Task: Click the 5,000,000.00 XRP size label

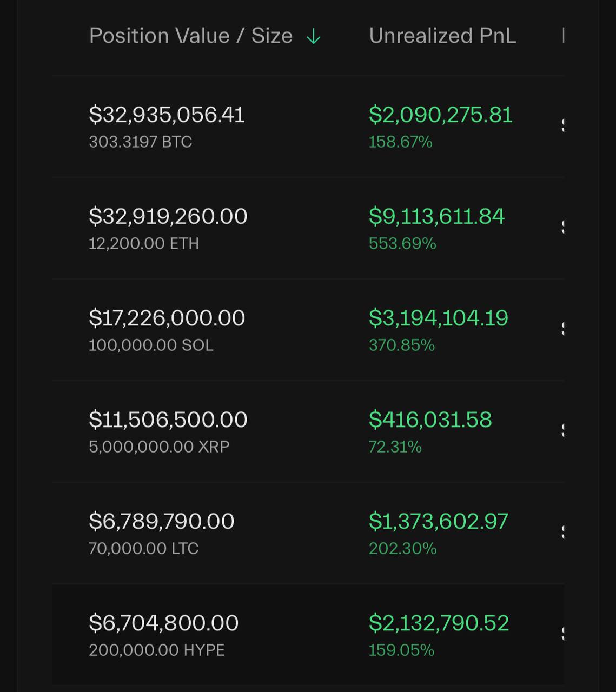Action: [x=159, y=447]
